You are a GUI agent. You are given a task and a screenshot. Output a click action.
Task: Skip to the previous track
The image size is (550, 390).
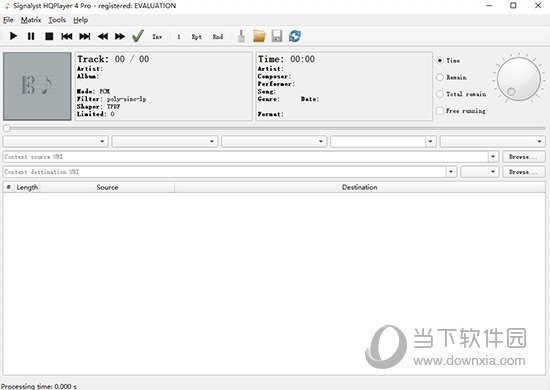[x=67, y=36]
